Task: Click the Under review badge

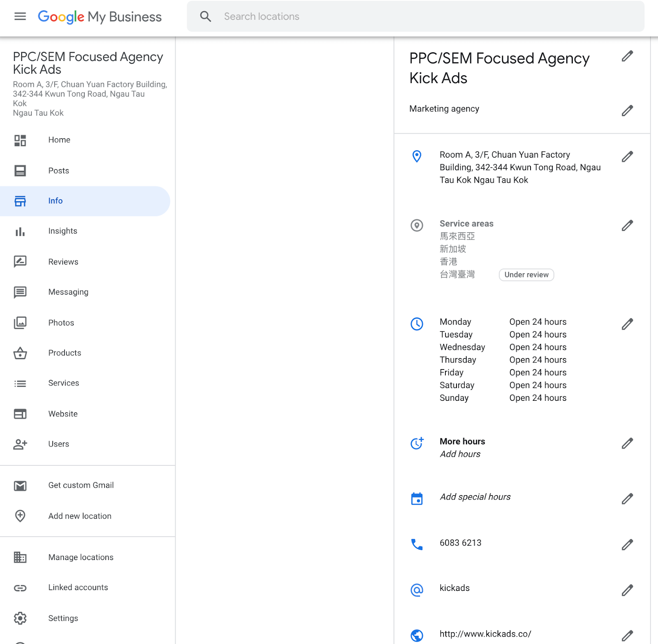Action: click(x=526, y=275)
